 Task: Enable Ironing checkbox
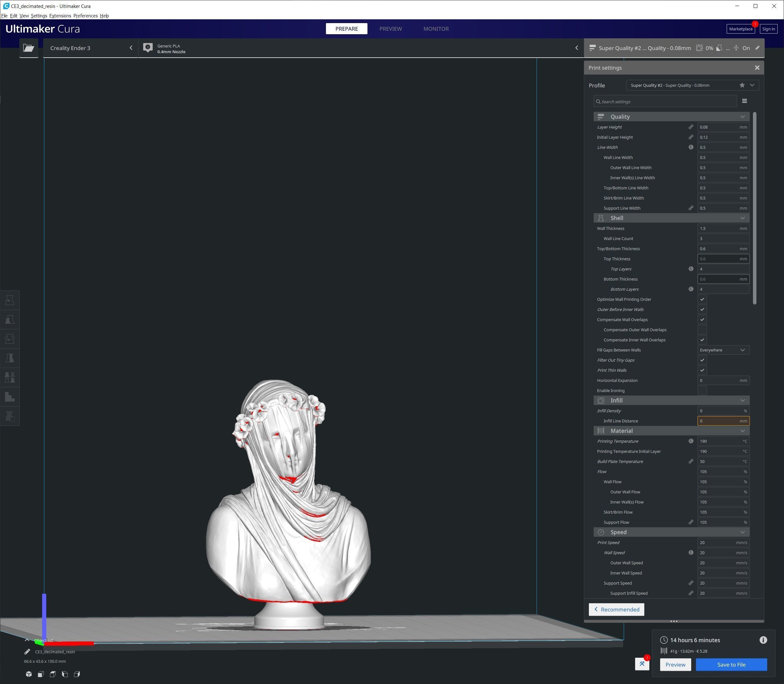click(702, 390)
